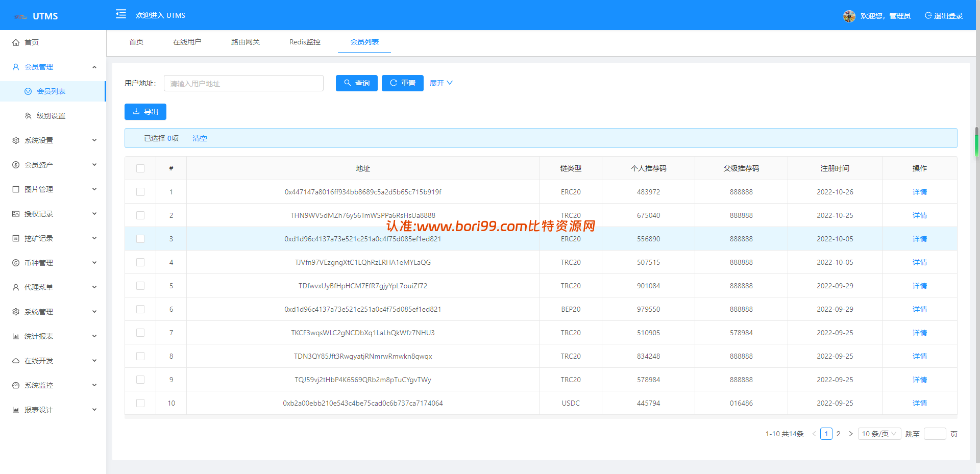Click the 图片管理 square icon

pyautogui.click(x=16, y=189)
